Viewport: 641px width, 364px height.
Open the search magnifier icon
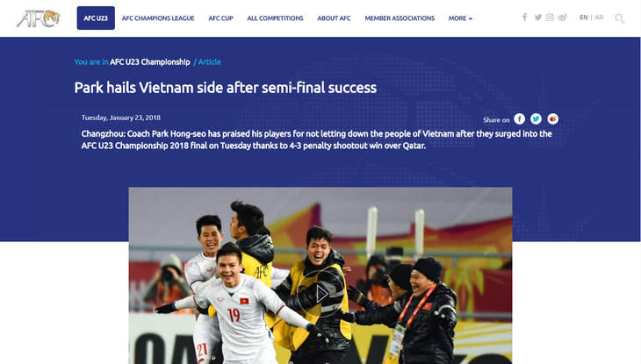point(619,18)
